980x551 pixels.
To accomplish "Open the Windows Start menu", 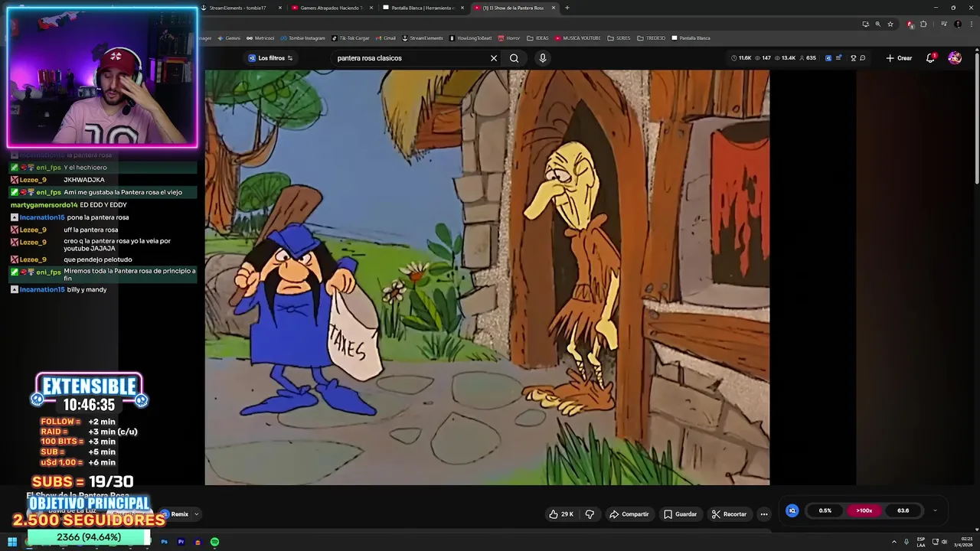I will click(12, 542).
